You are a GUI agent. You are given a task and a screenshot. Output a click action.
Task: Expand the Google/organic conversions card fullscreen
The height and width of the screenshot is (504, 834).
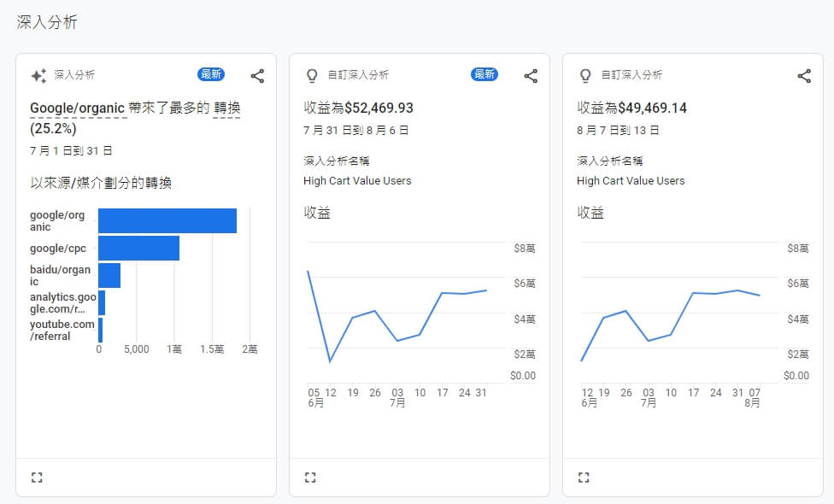(37, 478)
